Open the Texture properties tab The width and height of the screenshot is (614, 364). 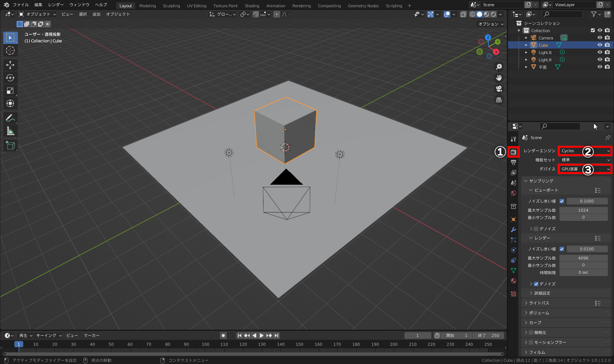click(513, 294)
